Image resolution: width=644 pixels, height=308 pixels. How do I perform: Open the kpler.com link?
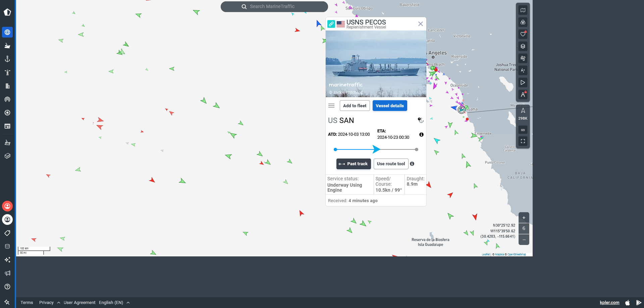click(609, 302)
